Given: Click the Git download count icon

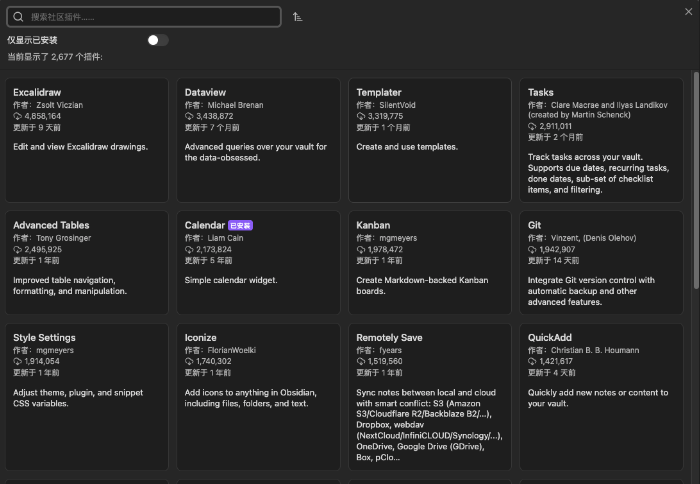Looking at the screenshot, I should tap(532, 249).
